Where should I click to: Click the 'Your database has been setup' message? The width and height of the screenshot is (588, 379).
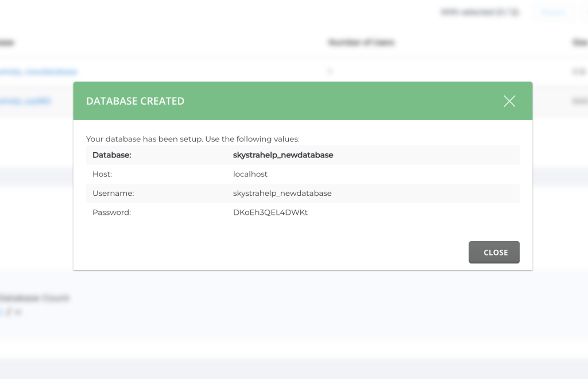click(192, 139)
